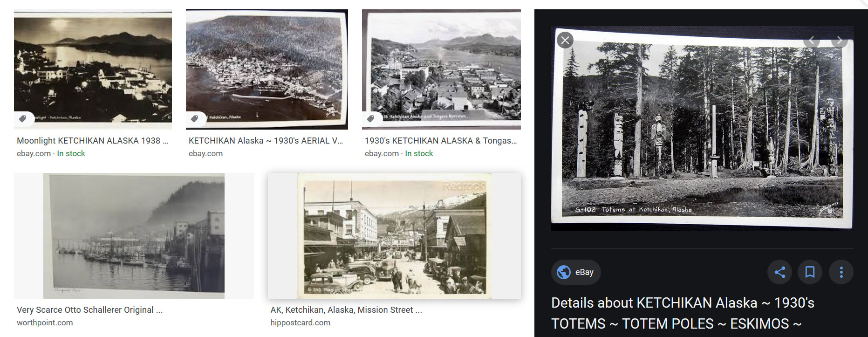
Task: Open the three-dot more options menu
Action: click(841, 272)
